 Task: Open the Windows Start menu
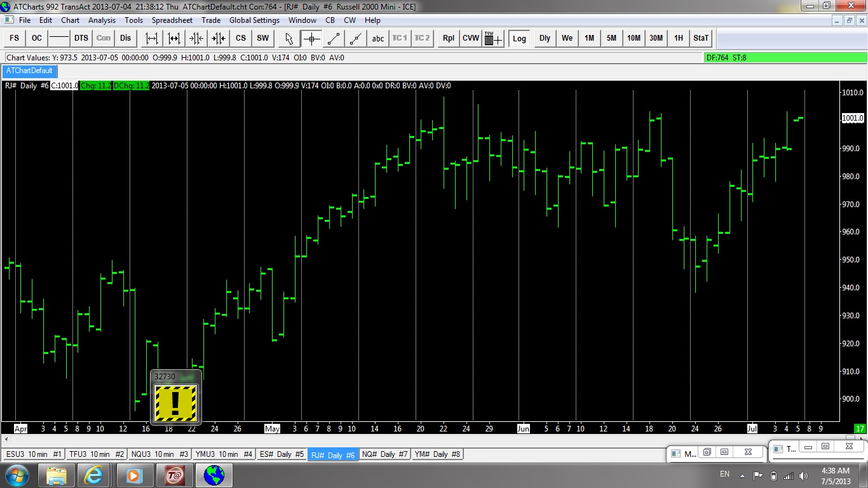coord(16,475)
